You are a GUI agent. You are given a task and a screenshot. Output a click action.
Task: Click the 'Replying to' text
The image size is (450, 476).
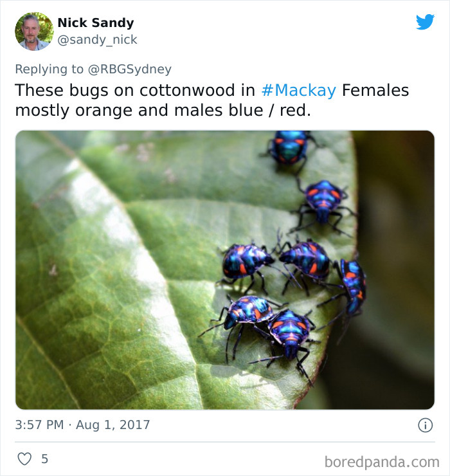tap(49, 69)
